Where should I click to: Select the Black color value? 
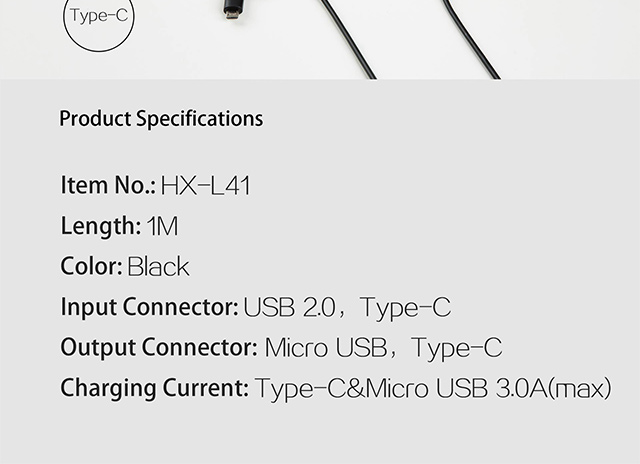click(158, 266)
